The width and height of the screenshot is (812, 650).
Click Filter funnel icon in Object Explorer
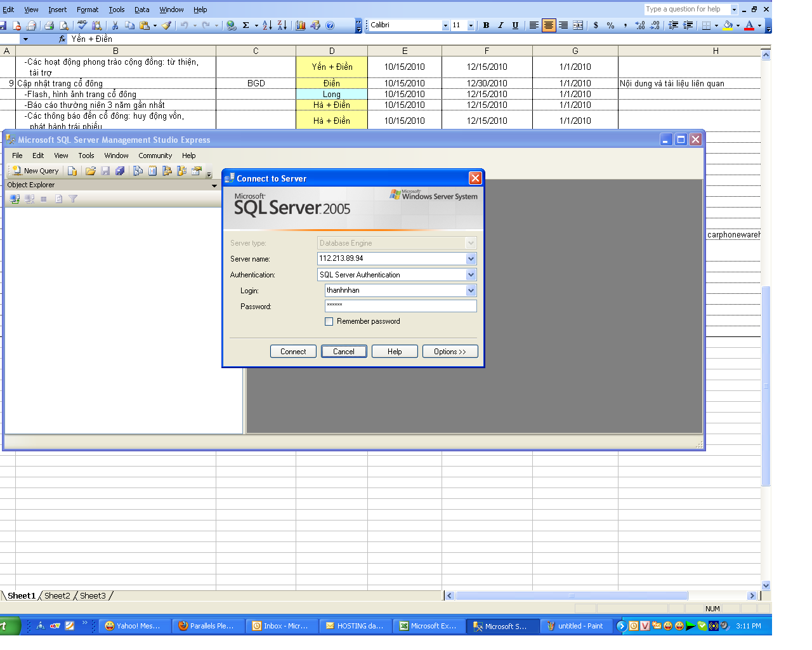coord(73,199)
